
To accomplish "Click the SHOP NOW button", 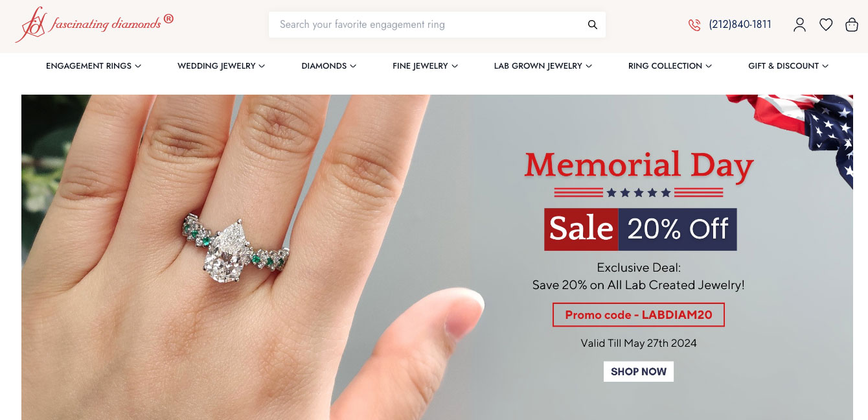I will pyautogui.click(x=639, y=371).
